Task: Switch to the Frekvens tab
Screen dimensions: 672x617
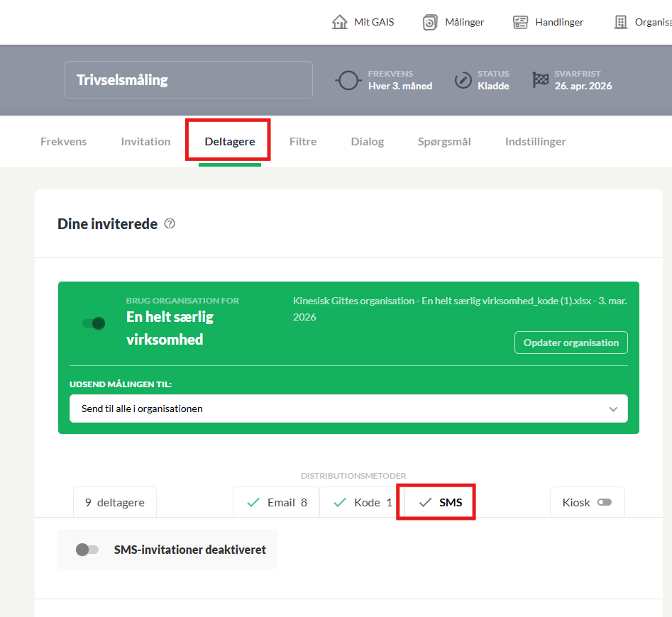Action: point(63,142)
